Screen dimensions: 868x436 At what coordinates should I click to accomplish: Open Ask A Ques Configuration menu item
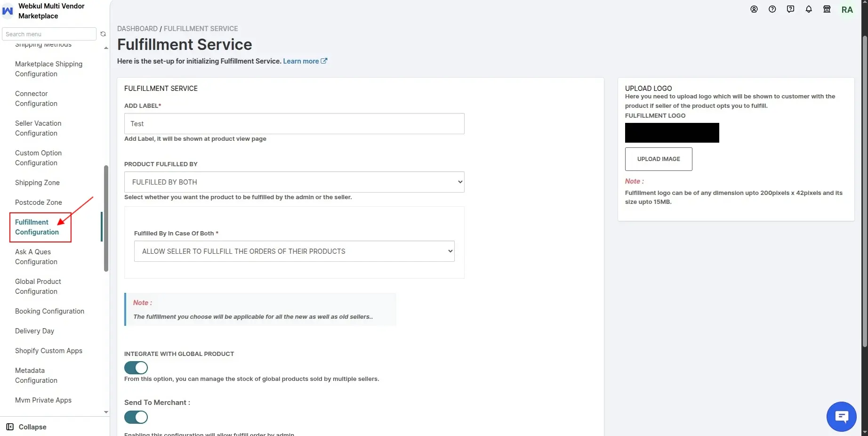pos(36,257)
